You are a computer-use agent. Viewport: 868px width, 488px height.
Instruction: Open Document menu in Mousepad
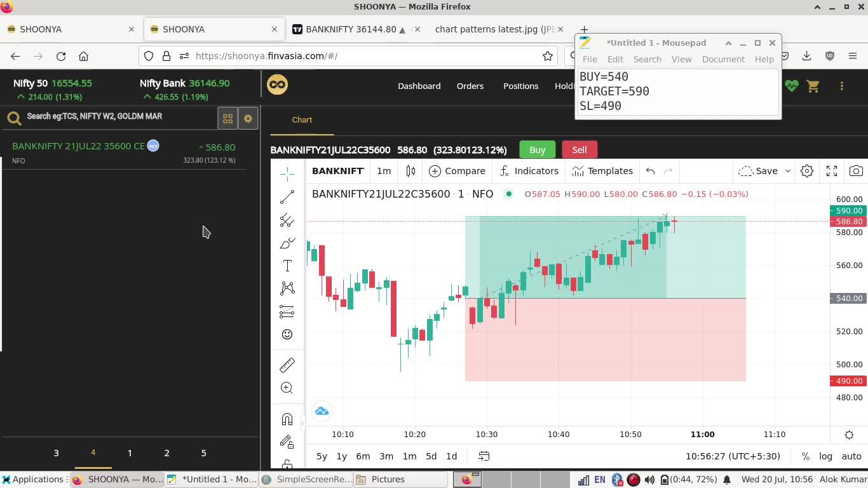(x=723, y=59)
